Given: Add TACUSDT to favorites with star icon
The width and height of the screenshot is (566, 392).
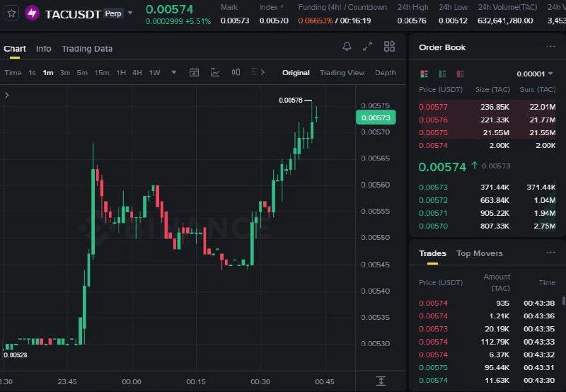Looking at the screenshot, I should point(11,13).
